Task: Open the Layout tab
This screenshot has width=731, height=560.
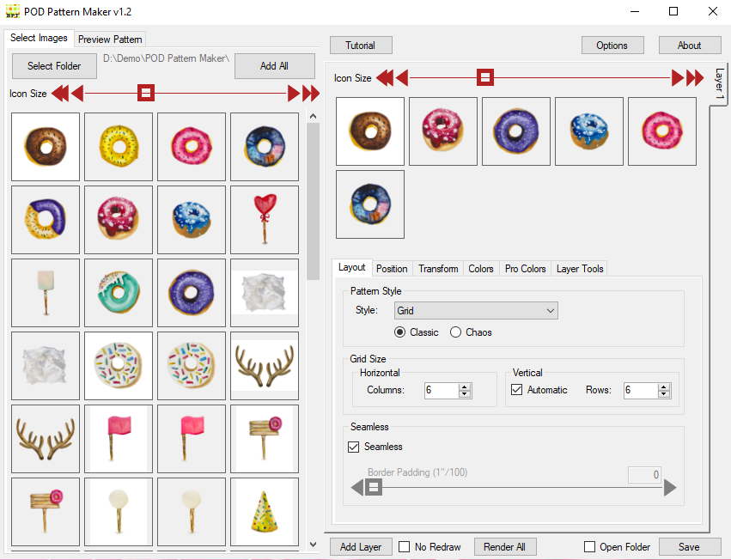Action: [352, 267]
